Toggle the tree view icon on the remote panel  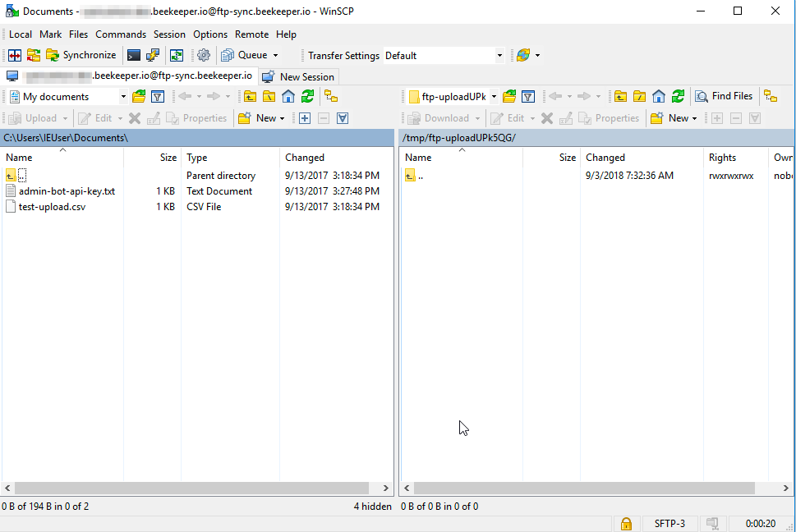771,96
